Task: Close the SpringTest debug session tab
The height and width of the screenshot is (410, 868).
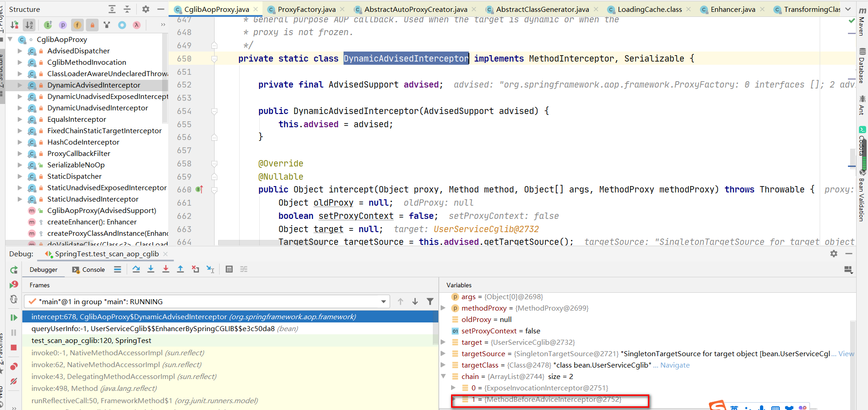Action: pos(165,254)
